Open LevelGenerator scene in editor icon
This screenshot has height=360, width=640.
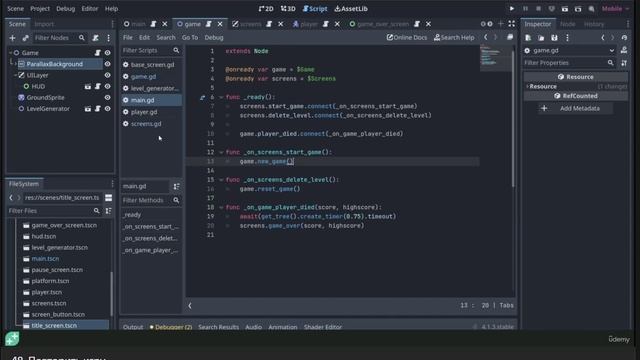coord(88,109)
